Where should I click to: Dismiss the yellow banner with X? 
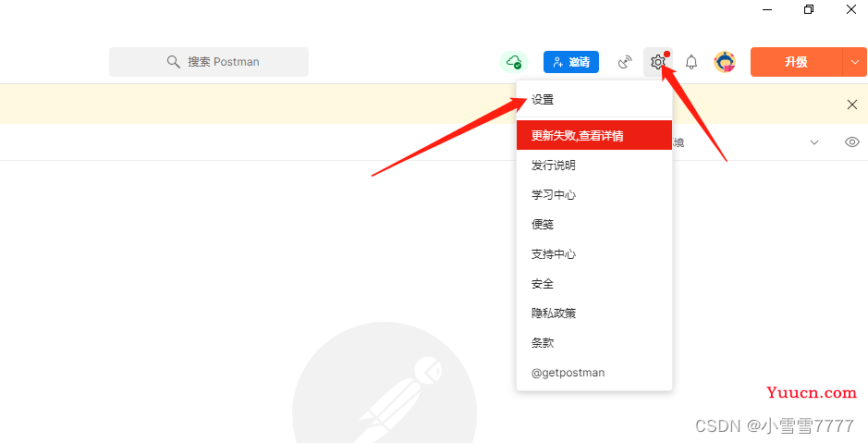coord(852,105)
